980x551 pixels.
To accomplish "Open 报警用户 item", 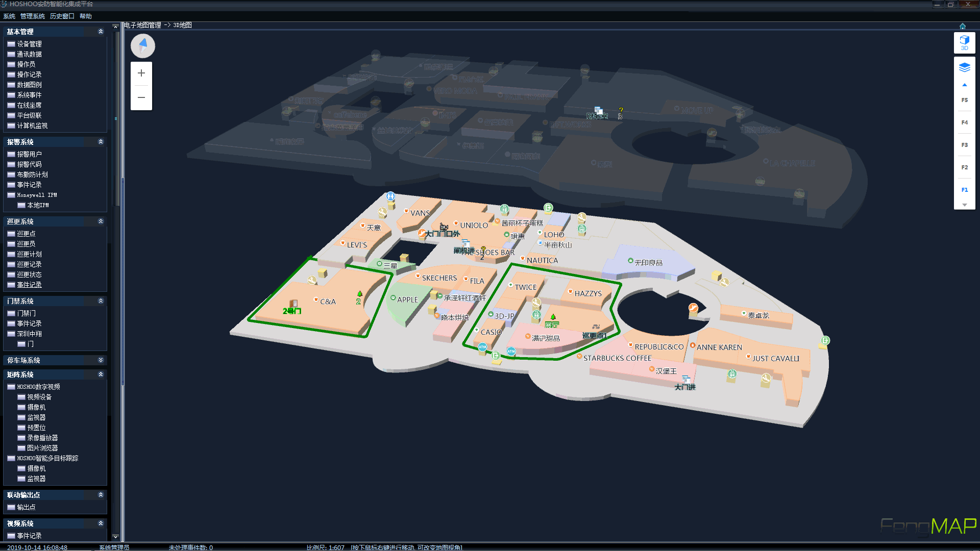I will coord(30,154).
